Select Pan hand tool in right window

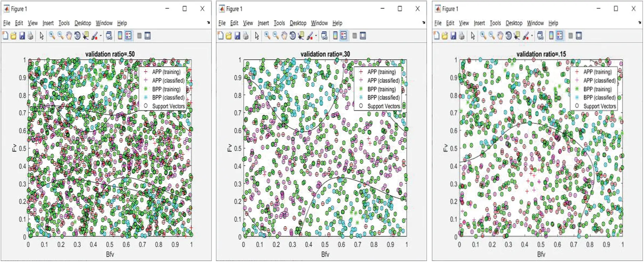[500, 36]
